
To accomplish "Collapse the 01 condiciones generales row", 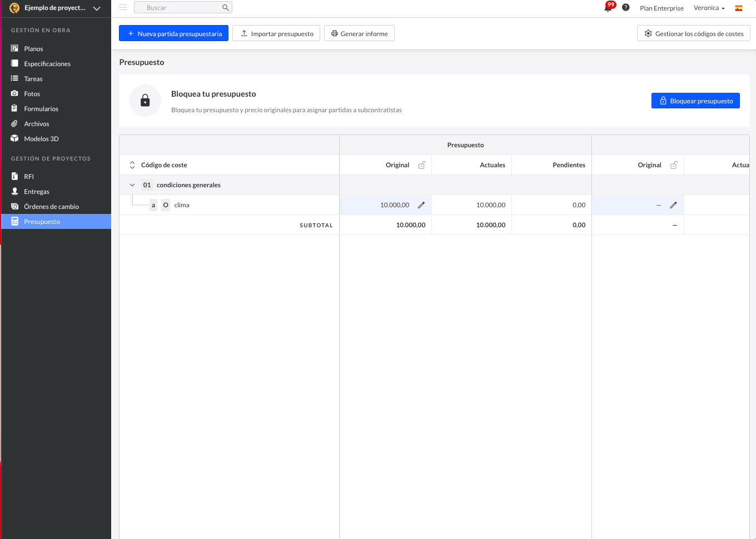I will pos(132,185).
